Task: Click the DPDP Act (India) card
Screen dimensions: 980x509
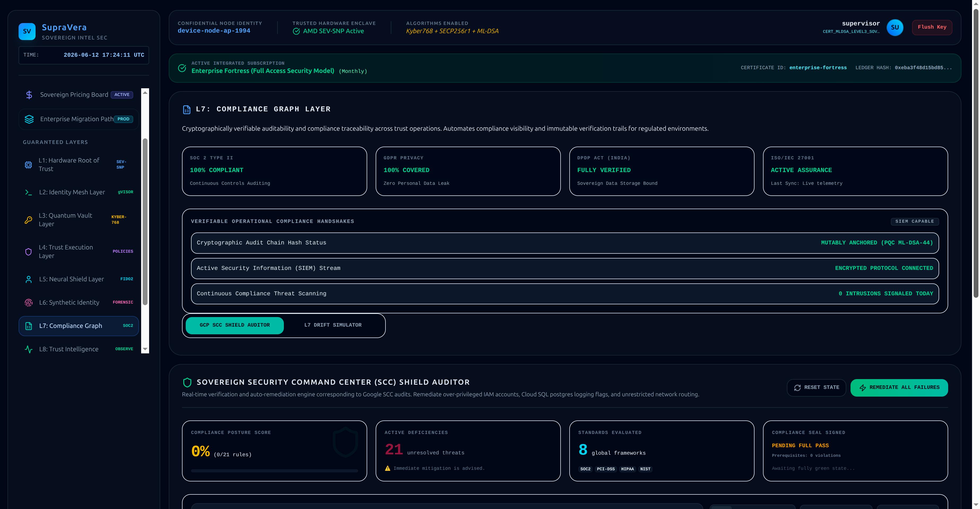Action: 662,172
